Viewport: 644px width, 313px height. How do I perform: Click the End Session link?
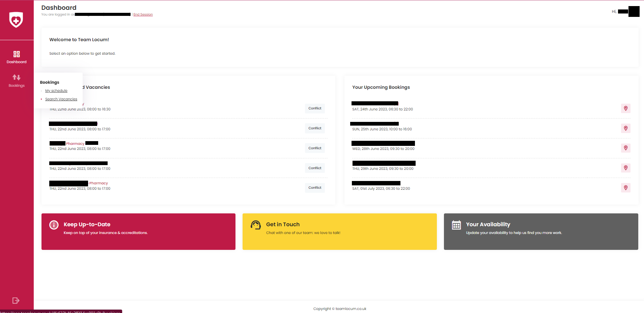coord(143,14)
